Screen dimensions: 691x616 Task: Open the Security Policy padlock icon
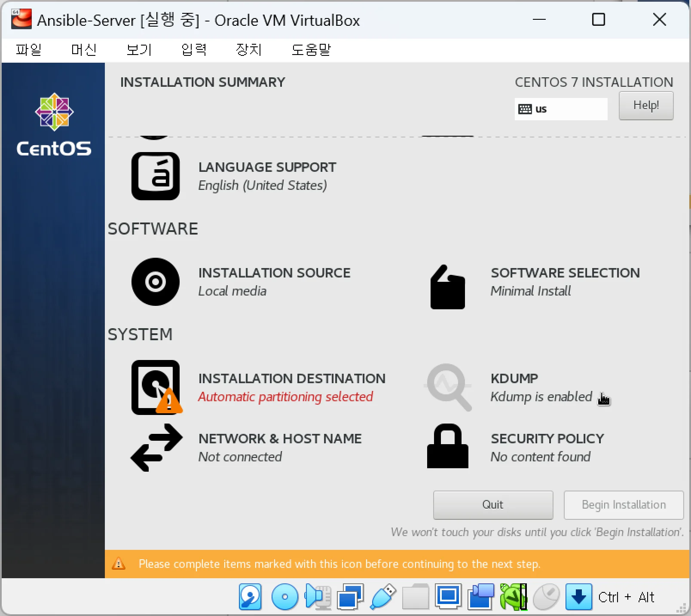[448, 446]
